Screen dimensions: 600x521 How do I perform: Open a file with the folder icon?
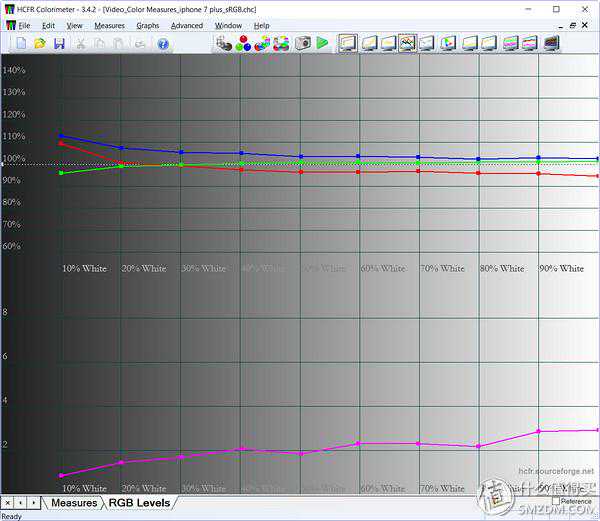point(40,44)
